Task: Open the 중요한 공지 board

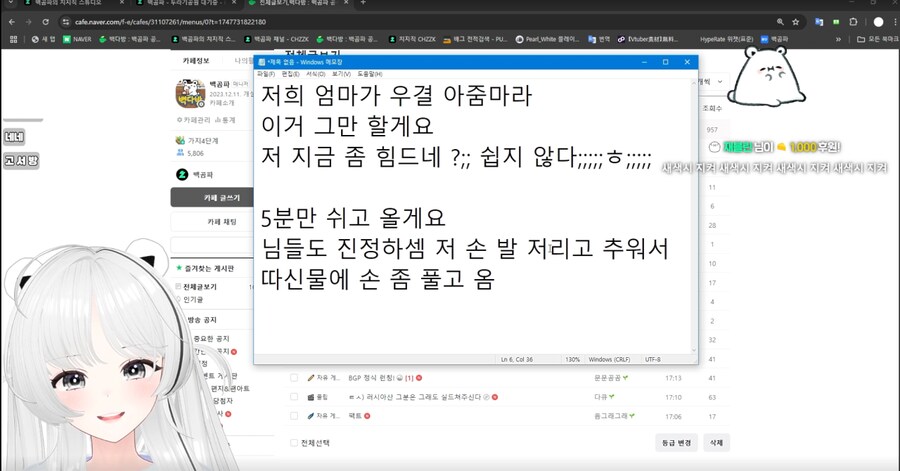Action: pos(211,338)
